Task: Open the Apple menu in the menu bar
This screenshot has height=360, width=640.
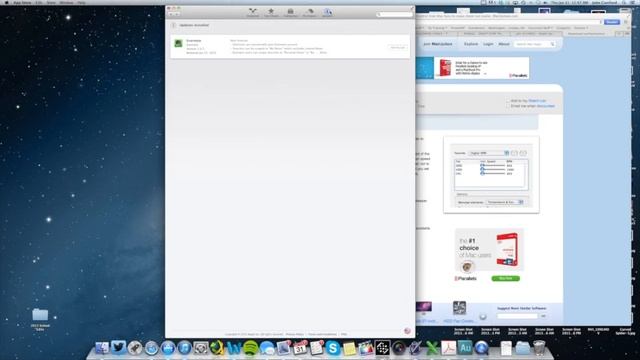Action: [6, 2]
